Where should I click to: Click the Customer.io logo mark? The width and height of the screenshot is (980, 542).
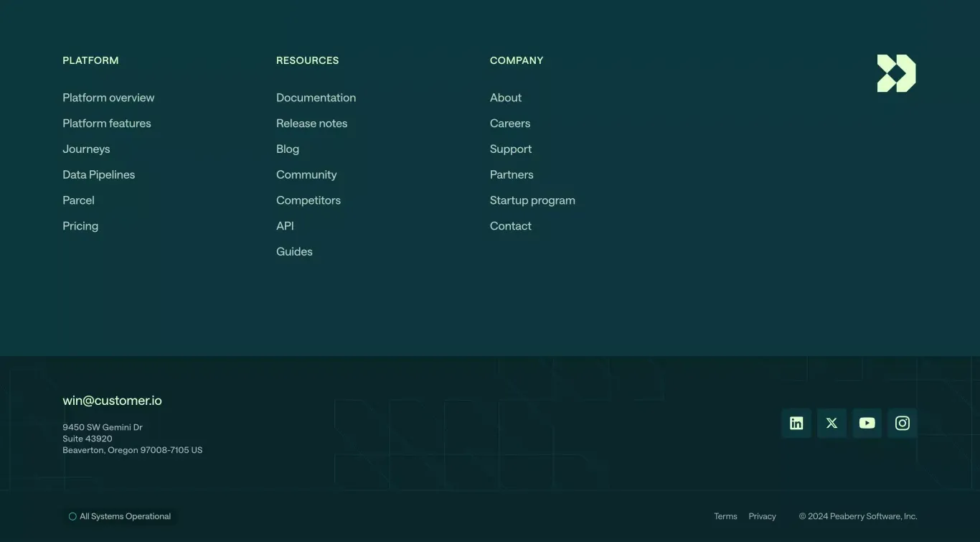coord(896,73)
